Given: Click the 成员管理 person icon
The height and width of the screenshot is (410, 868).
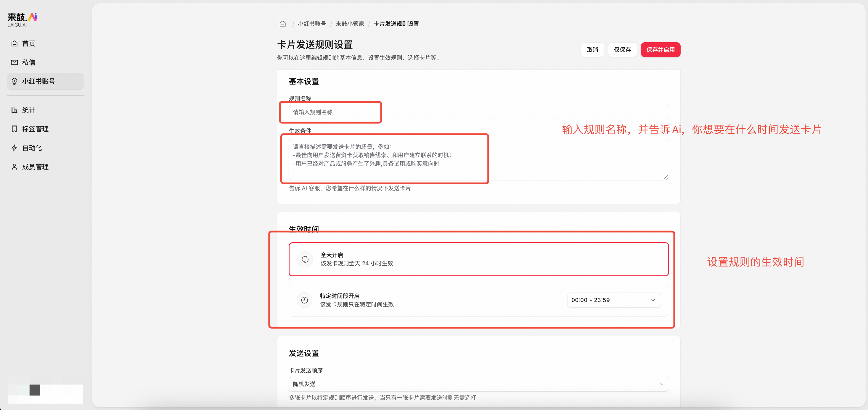Looking at the screenshot, I should pos(14,166).
